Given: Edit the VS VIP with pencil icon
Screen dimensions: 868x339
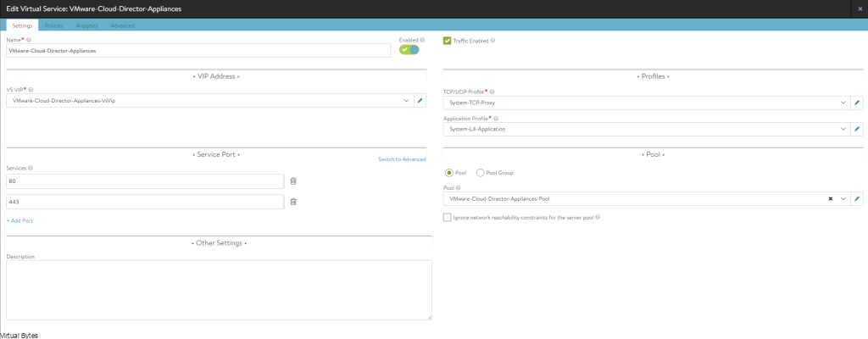Looking at the screenshot, I should point(420,101).
